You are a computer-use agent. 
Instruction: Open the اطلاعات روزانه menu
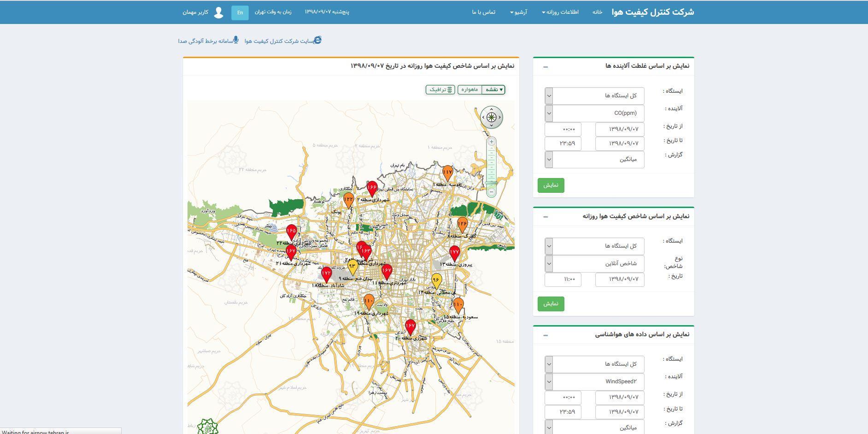pos(560,12)
